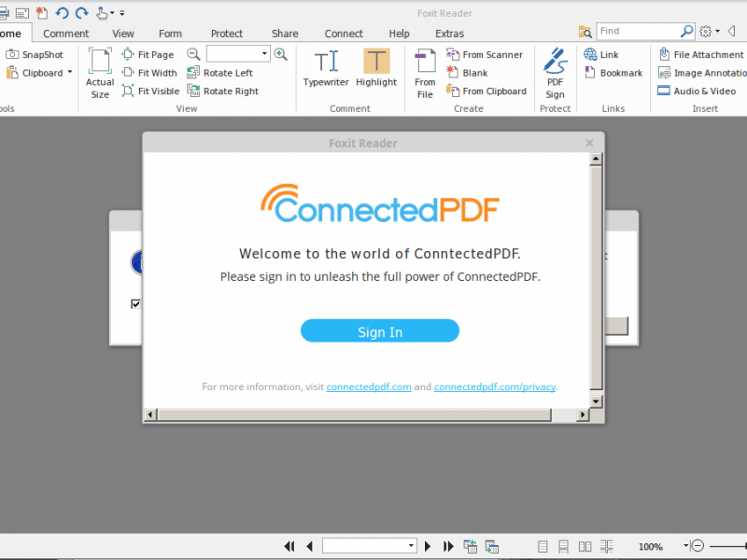Viewport: 747px width, 560px height.
Task: Insert Audio & Video
Action: point(697,91)
